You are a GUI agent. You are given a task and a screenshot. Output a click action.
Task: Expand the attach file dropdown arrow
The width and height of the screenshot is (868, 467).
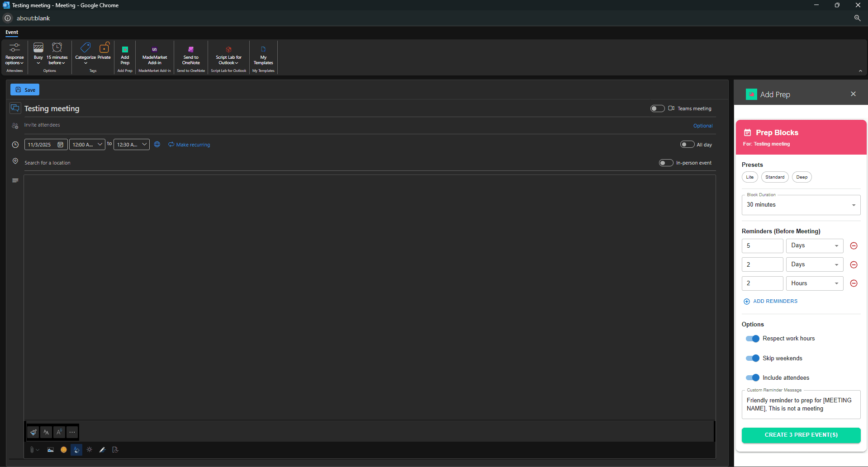coord(38,450)
